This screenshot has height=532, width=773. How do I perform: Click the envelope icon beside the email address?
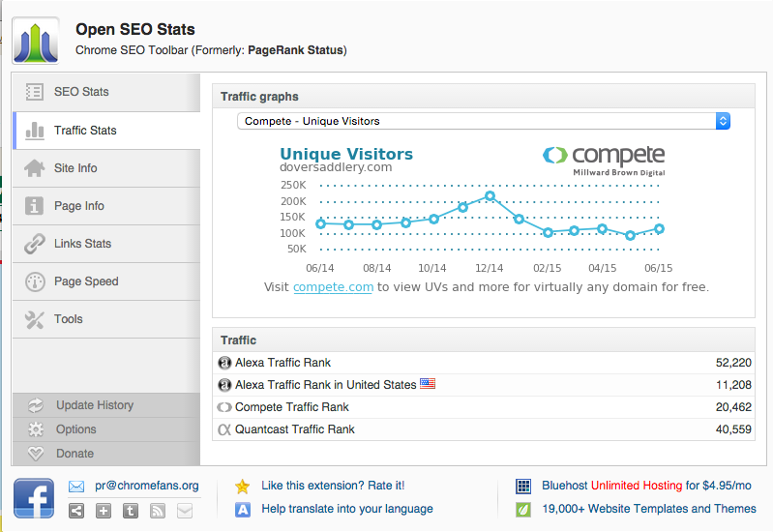(76, 487)
